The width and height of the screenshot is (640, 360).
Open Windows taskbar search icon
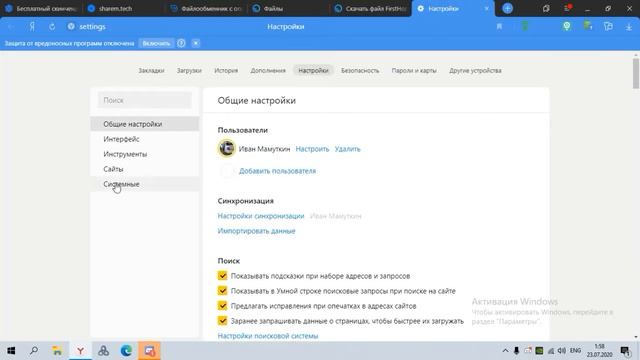click(34, 351)
